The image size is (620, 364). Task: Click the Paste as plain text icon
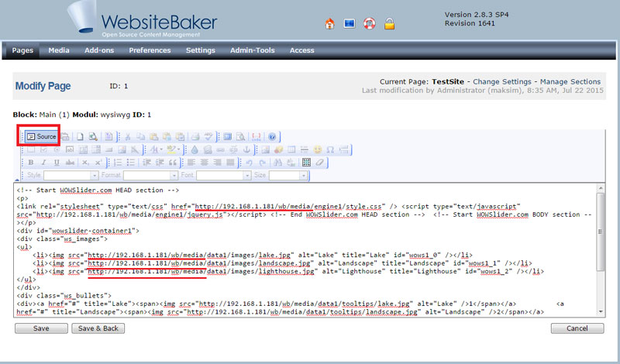[x=167, y=137]
